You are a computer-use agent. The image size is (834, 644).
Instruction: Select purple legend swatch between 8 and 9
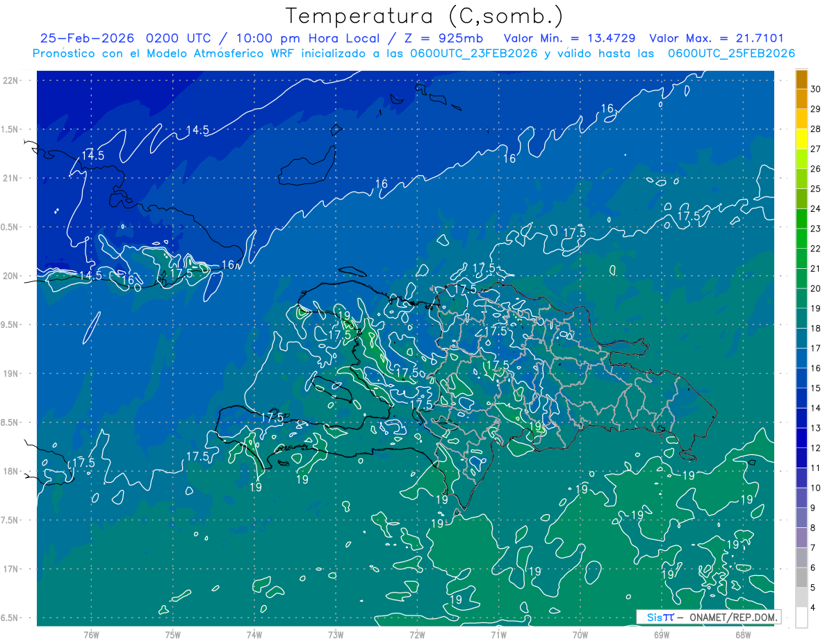(801, 518)
